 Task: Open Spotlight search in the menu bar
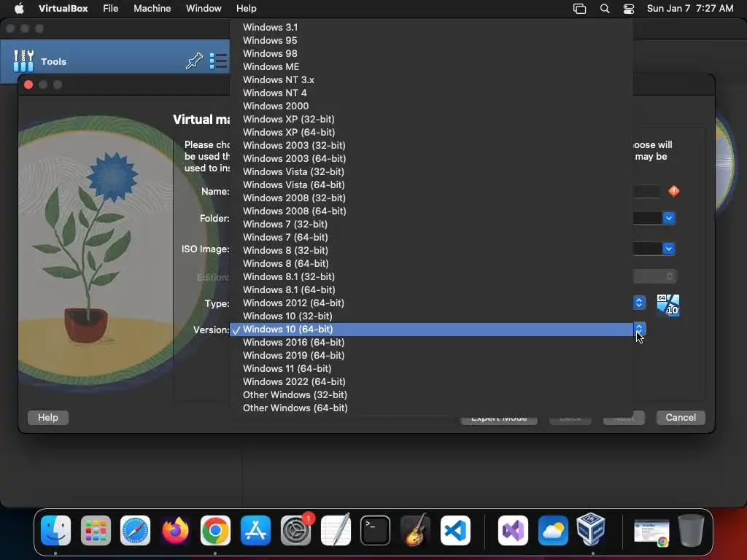pos(605,9)
